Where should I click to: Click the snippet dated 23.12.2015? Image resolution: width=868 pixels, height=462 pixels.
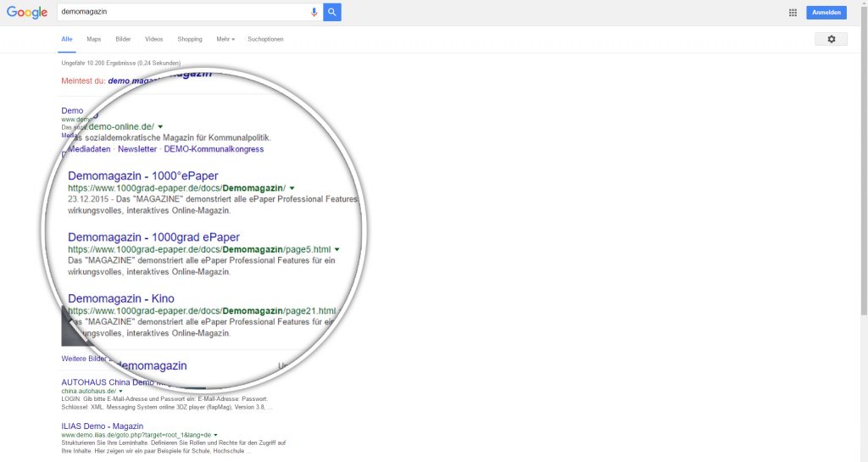[213, 204]
